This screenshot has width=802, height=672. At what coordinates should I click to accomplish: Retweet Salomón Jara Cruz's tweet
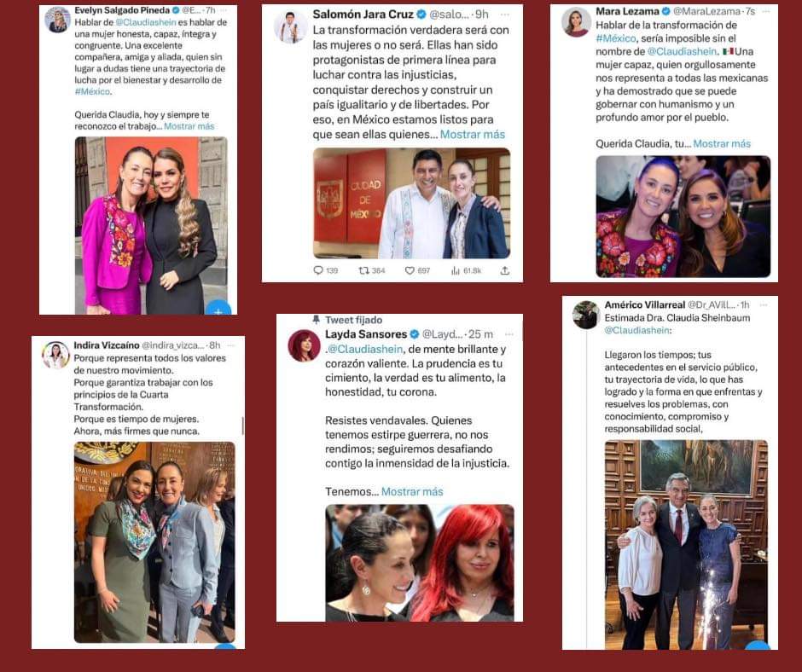[x=363, y=270]
